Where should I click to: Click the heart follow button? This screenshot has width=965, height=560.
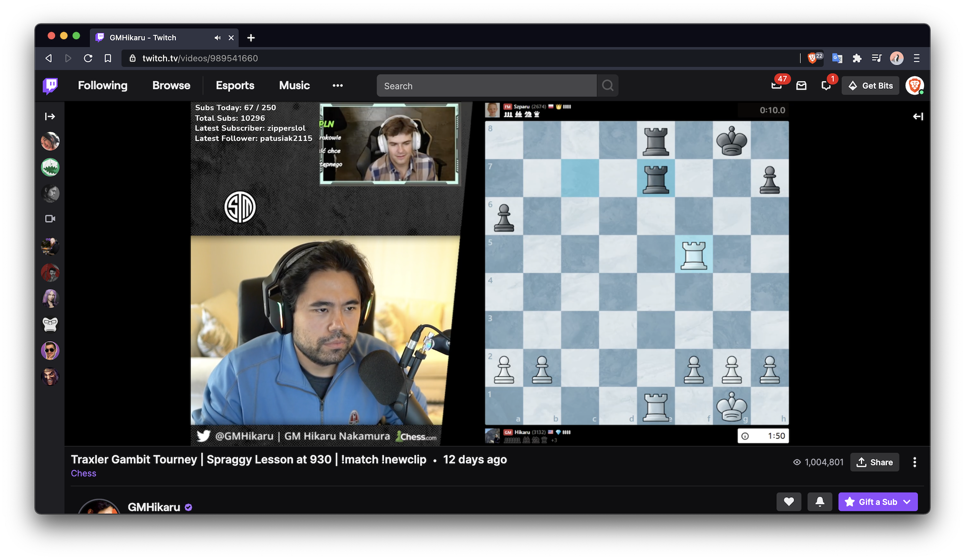[x=789, y=502]
